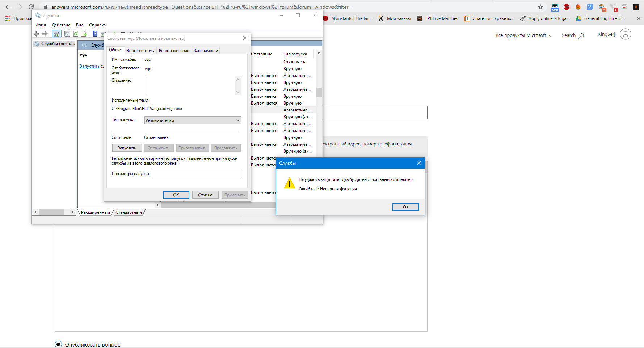Select Службы (локальные) tree node
Viewport: 644px width, 348px height.
pos(55,44)
